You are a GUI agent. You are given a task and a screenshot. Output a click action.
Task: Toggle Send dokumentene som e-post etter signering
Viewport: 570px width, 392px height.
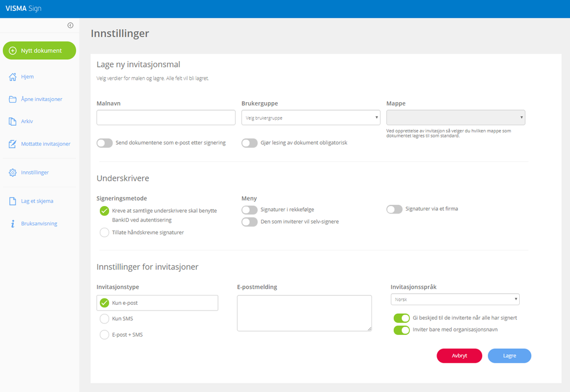(104, 143)
